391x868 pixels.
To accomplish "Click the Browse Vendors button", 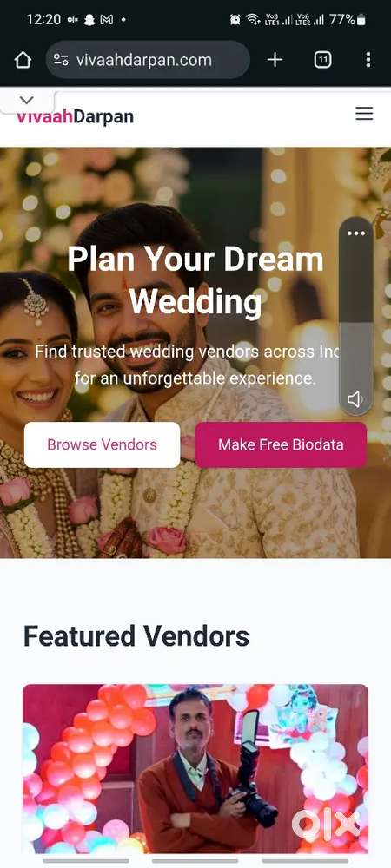I will [102, 444].
